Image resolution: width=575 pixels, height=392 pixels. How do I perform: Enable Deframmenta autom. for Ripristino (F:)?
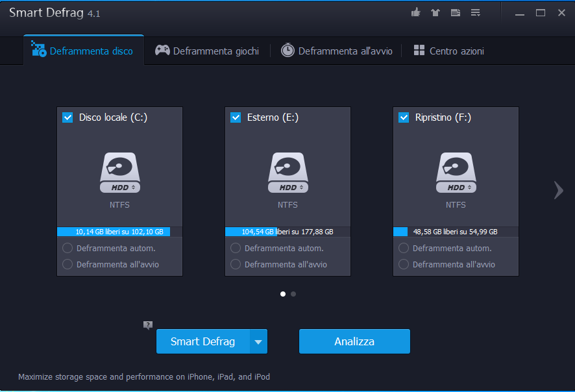click(x=404, y=249)
